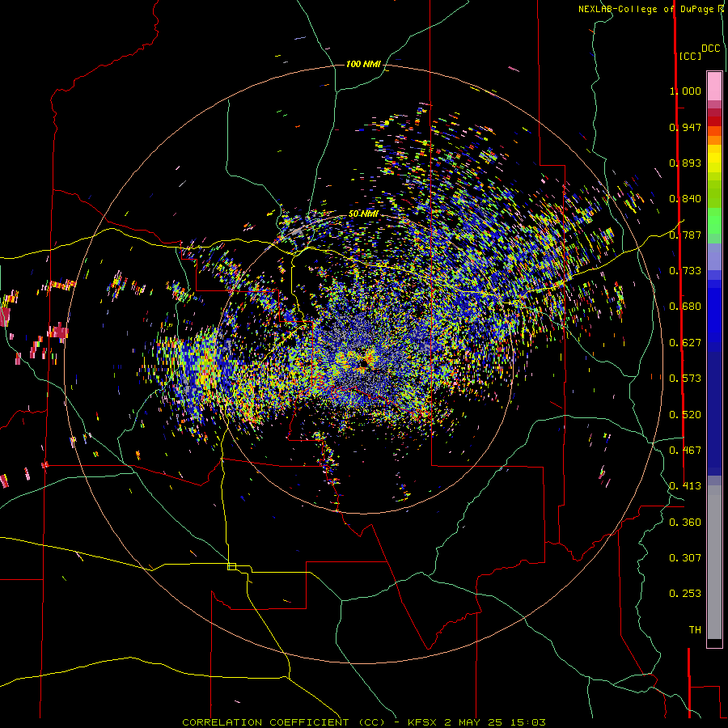Click the small yellow square road marker

231,566
